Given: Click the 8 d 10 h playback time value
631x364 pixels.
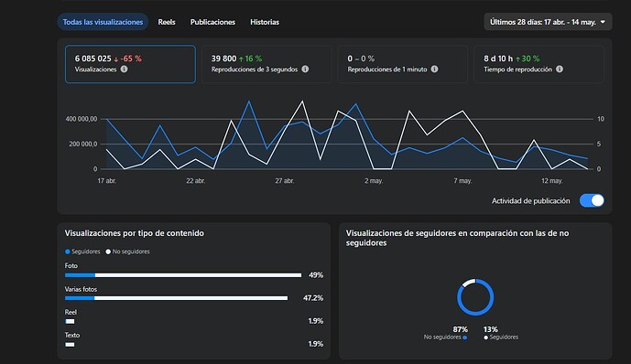Looking at the screenshot, I should point(498,59).
